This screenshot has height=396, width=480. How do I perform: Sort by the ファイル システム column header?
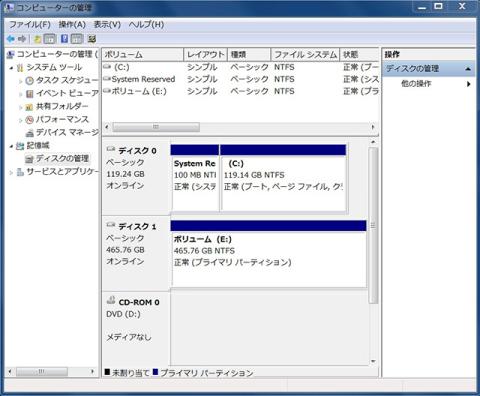click(305, 54)
